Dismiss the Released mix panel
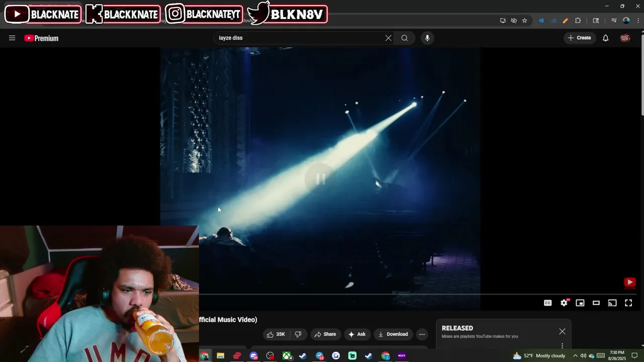Screen dimensions: 644x362 pos(562,331)
